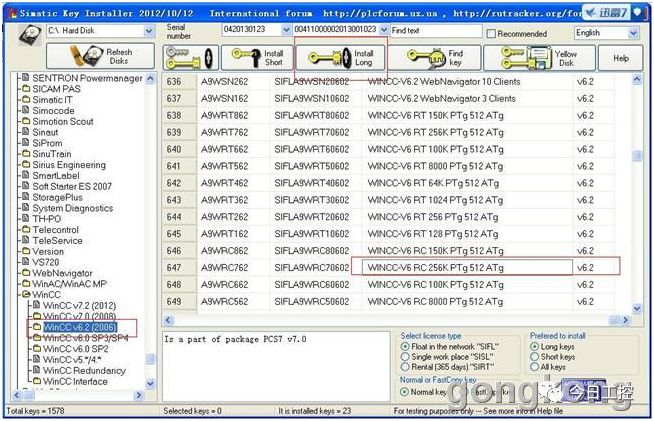Select Sirius Engineering folder

point(69,165)
